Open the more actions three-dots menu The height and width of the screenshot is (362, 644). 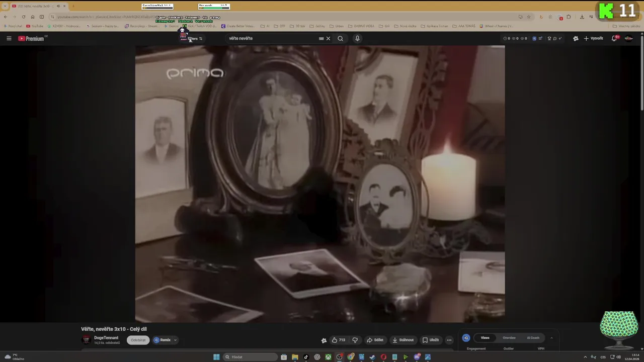(449, 340)
